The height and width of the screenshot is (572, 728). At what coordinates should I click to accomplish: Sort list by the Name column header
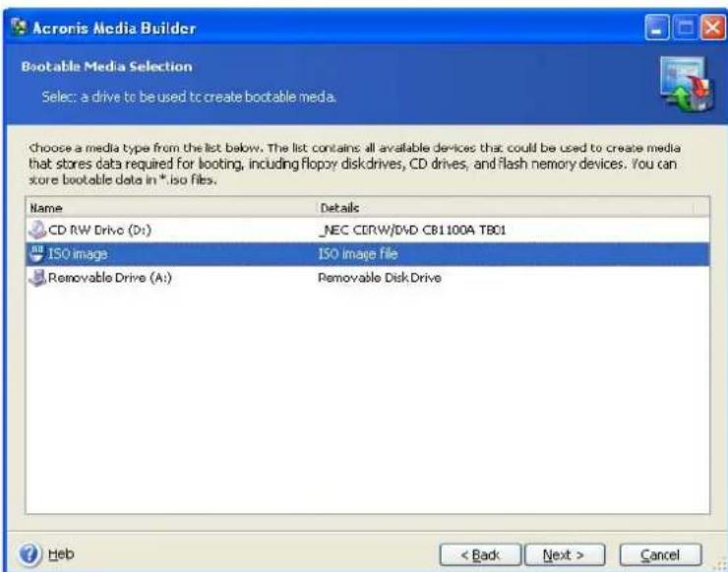point(171,208)
